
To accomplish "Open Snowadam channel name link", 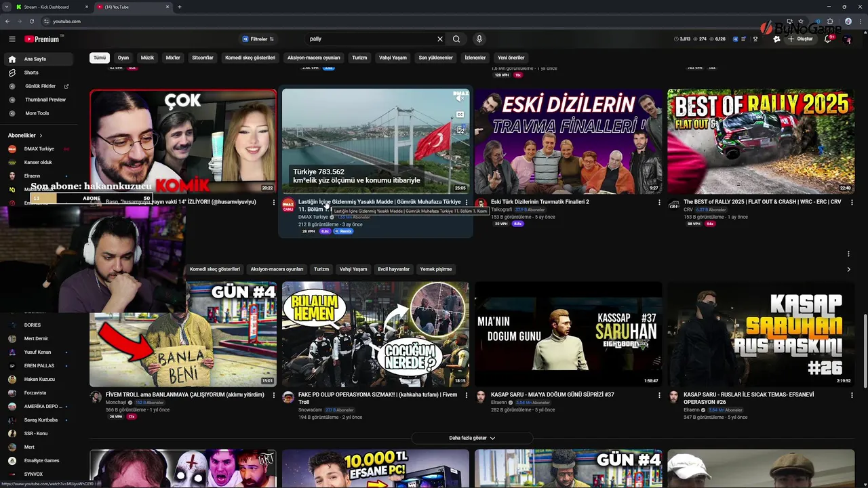I will (x=310, y=410).
